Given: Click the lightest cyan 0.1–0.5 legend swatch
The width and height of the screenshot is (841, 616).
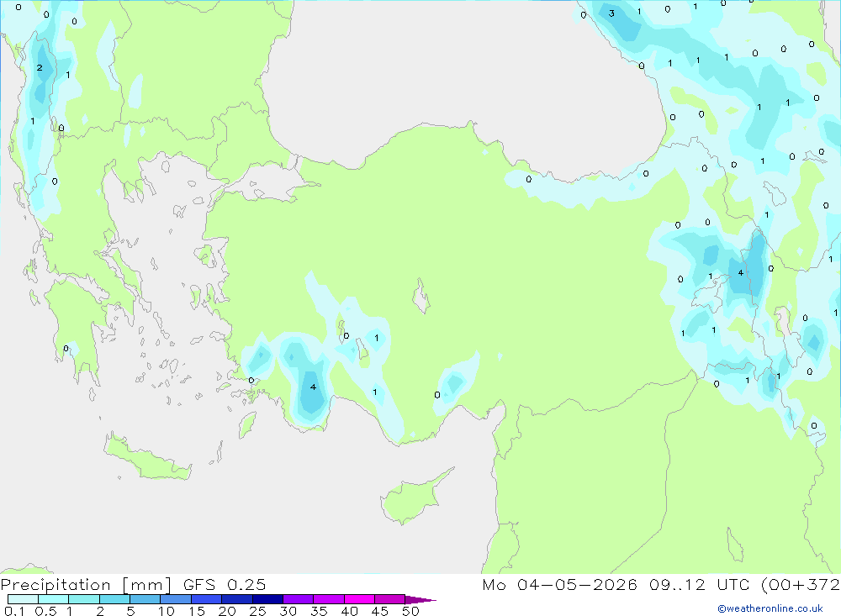Looking at the screenshot, I should point(23,599).
